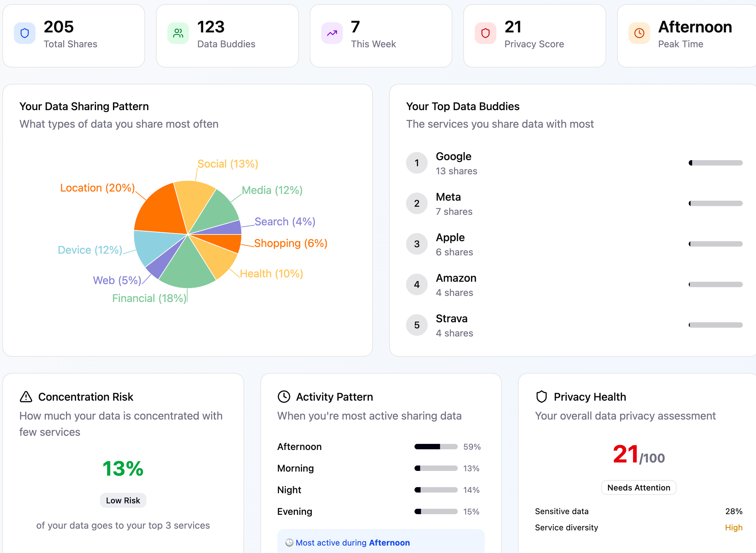Open the Strava data buddy row
756x553 pixels.
(451, 319)
